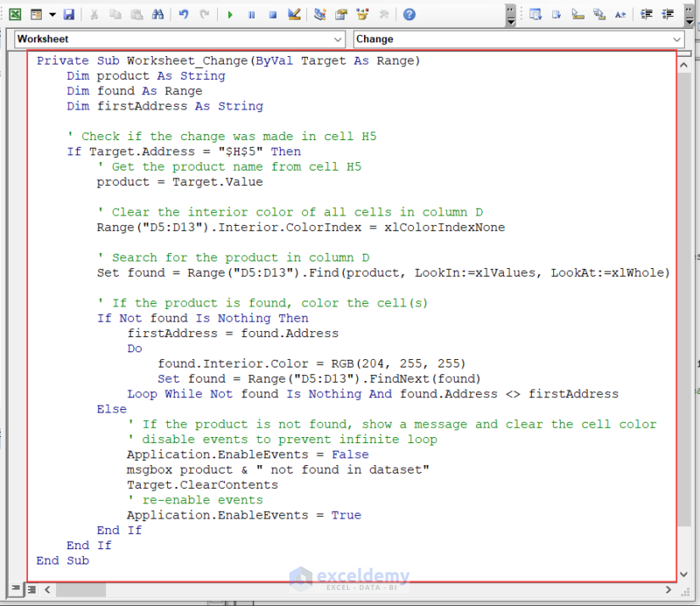Screen dimensions: 700x606
Task: Click the 'Private Sub Worksheet_Change' line
Action: pos(228,61)
